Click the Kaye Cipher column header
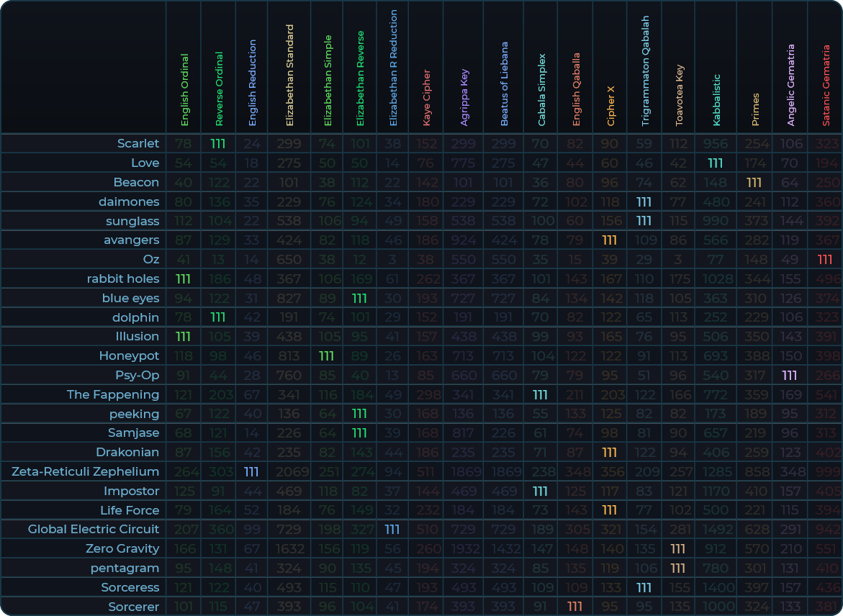The height and width of the screenshot is (616, 843). point(427,98)
